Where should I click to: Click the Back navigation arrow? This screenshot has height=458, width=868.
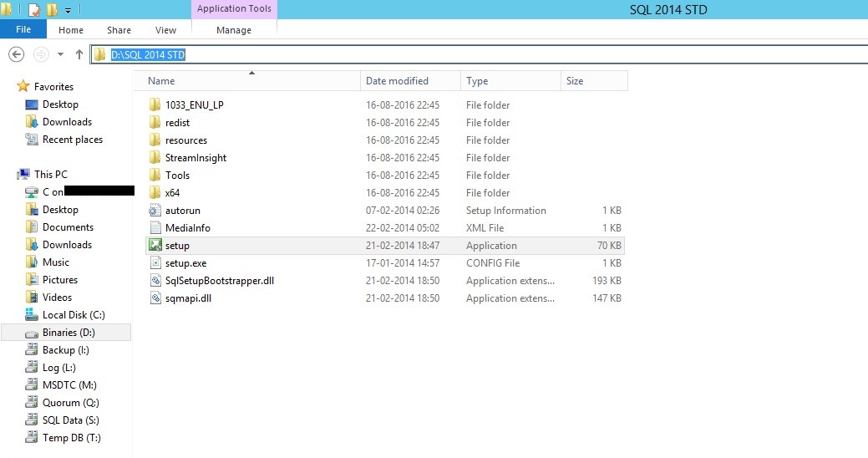(17, 54)
